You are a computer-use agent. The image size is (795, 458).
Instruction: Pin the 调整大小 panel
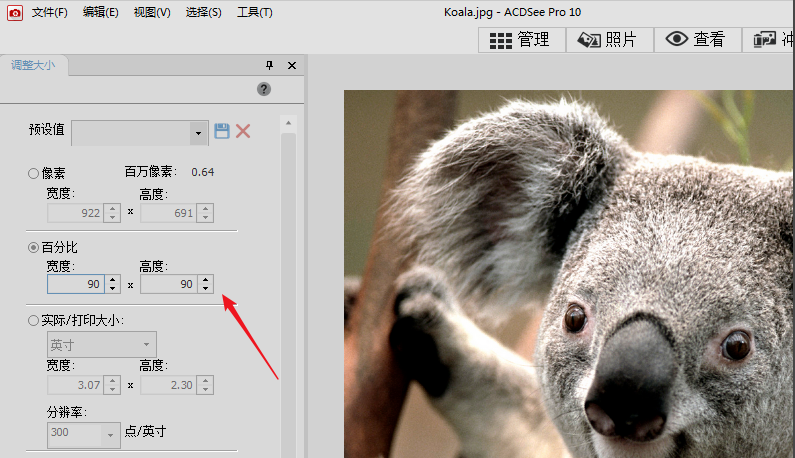[x=269, y=65]
